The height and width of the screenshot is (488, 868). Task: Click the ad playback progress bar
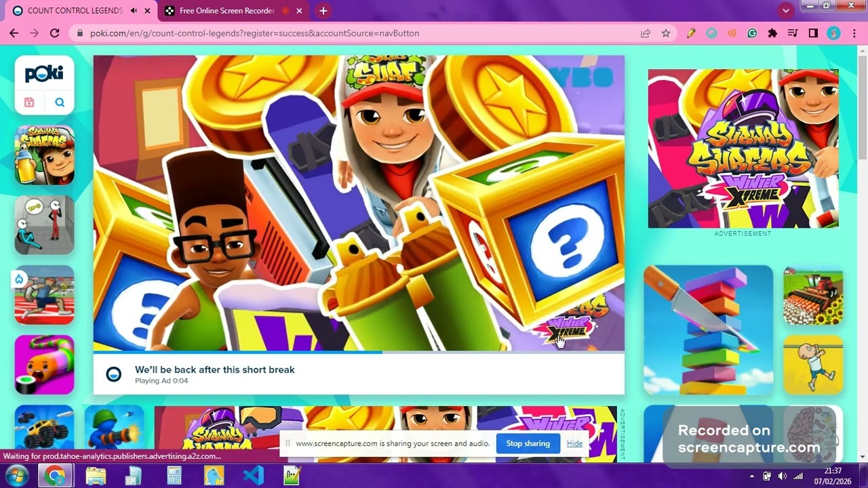click(359, 352)
